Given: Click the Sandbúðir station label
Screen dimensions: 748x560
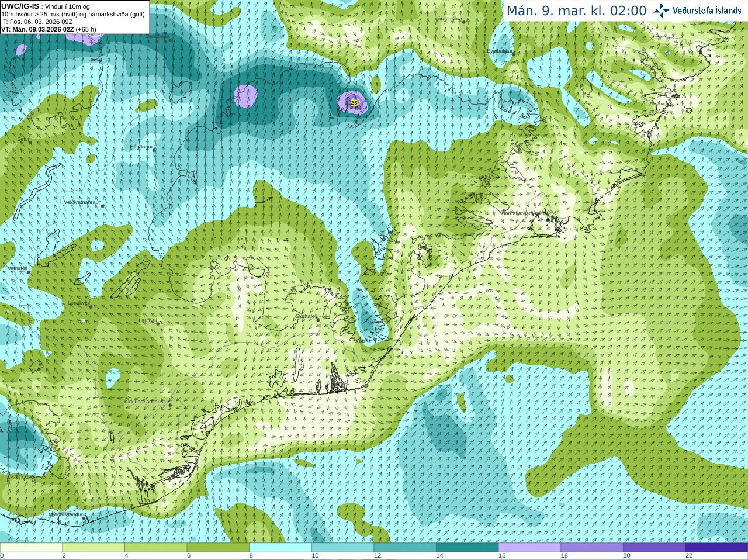Looking at the screenshot, I should pos(157,36).
